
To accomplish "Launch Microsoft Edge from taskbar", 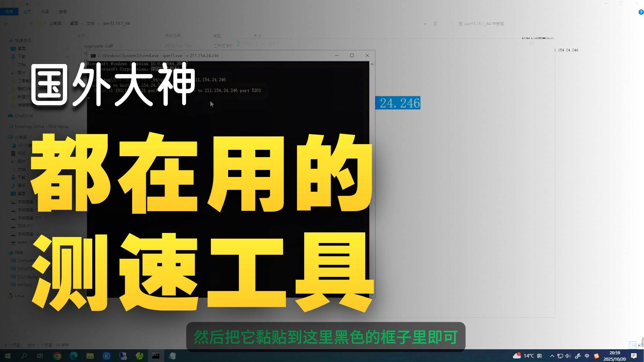I will point(73,356).
